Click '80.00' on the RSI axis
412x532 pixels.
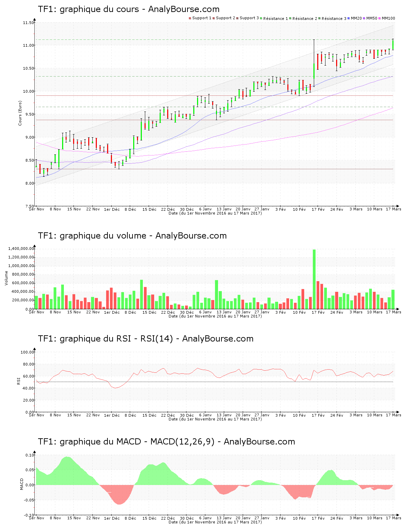[28, 364]
